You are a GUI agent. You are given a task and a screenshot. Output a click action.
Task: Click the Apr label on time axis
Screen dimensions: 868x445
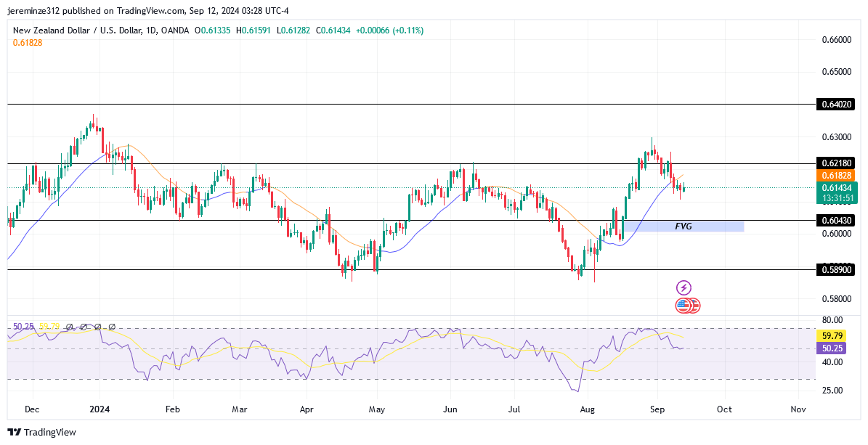click(306, 409)
